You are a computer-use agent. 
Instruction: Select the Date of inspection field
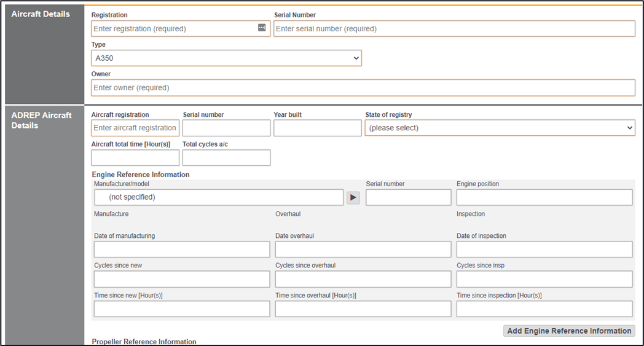point(544,250)
